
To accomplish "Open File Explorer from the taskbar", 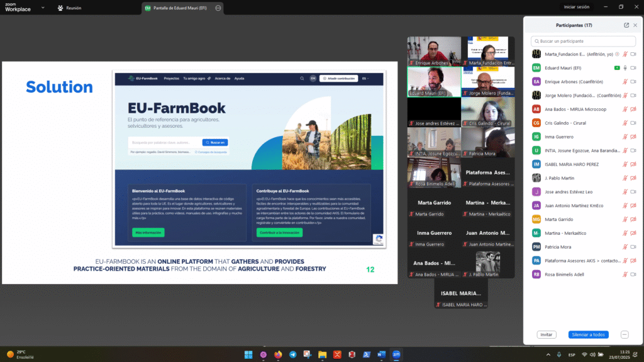I will 323,354.
